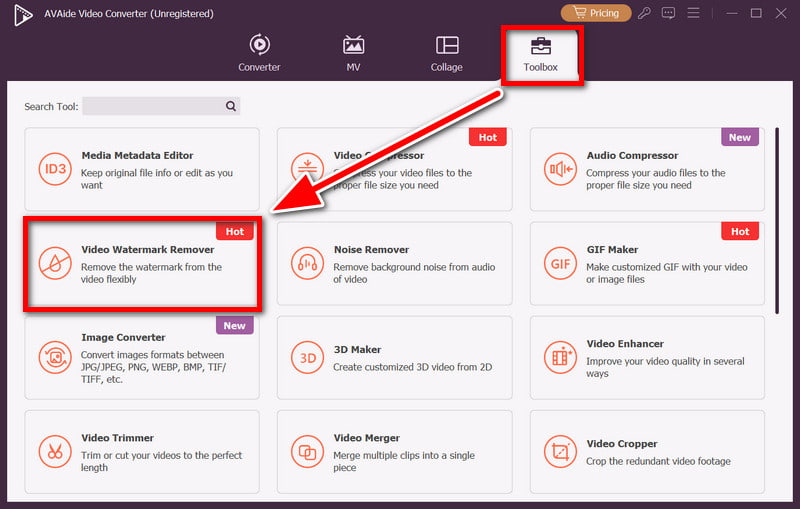The width and height of the screenshot is (800, 509).
Task: Click the 3D Maker icon
Action: [307, 358]
